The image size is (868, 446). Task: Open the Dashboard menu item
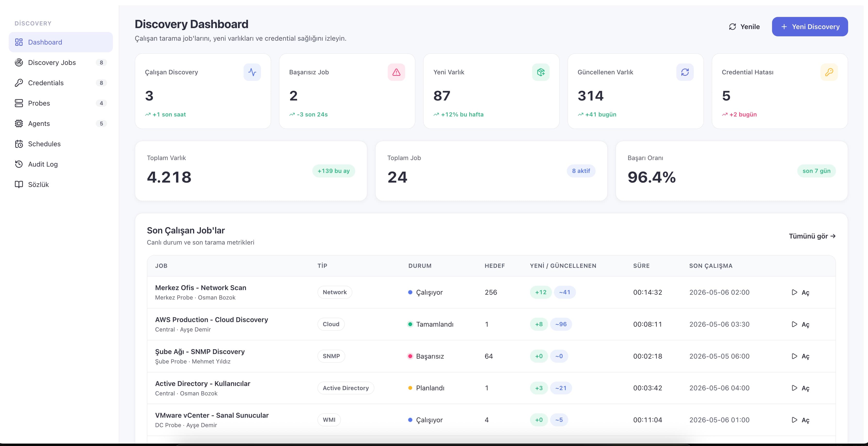point(61,42)
